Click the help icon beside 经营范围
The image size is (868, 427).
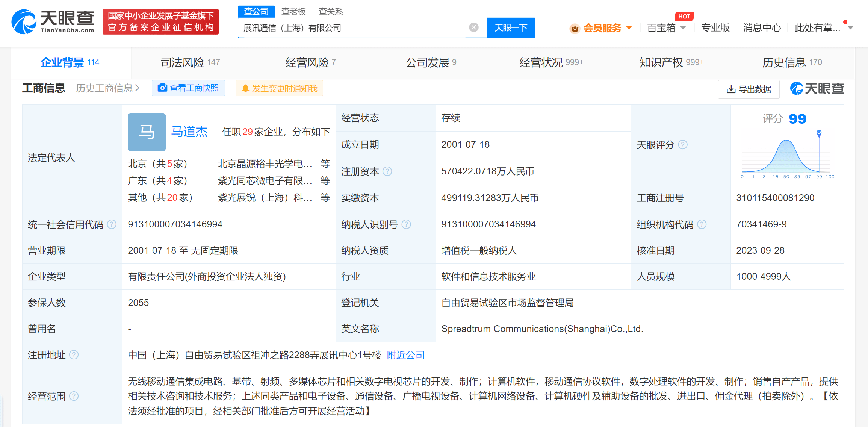coord(74,396)
